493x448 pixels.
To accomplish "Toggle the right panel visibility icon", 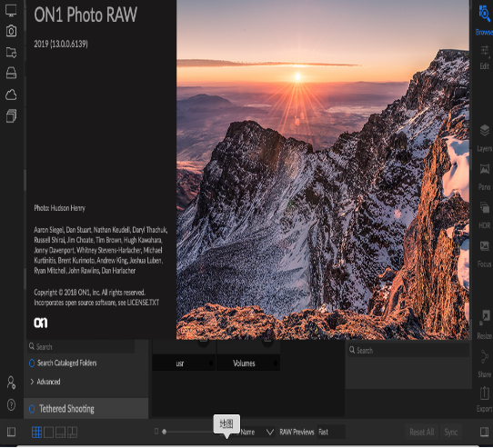I will (485, 433).
